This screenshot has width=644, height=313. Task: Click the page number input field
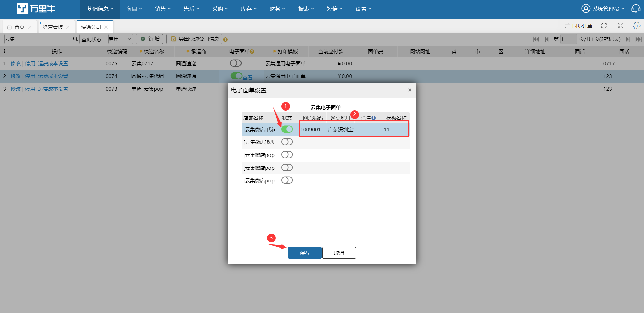569,39
